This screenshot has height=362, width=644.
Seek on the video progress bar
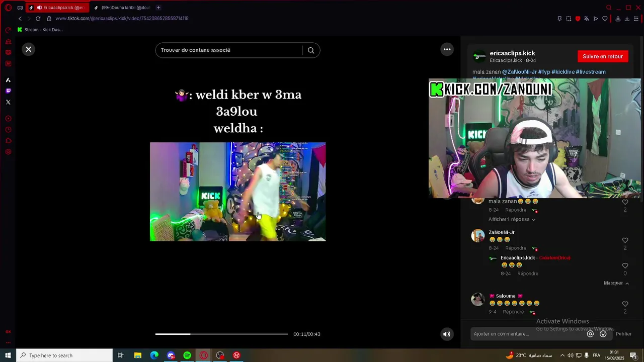pyautogui.click(x=221, y=334)
